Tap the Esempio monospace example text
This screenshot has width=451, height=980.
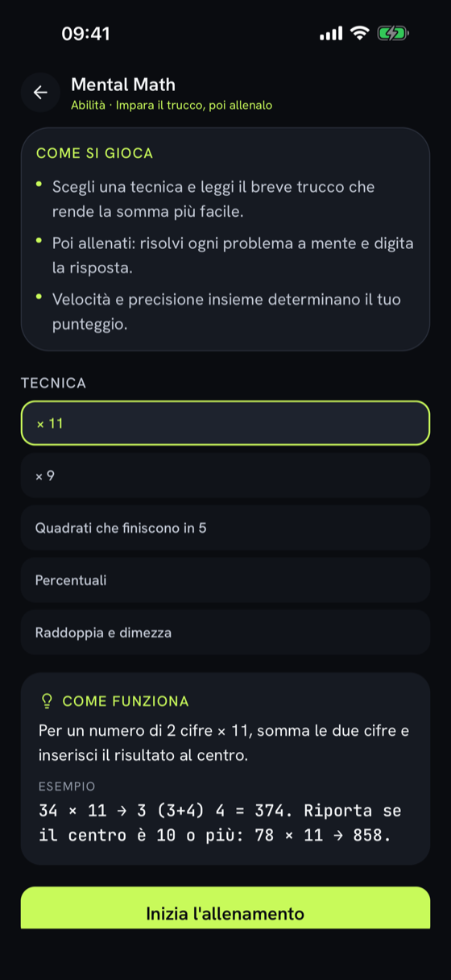pyautogui.click(x=220, y=823)
